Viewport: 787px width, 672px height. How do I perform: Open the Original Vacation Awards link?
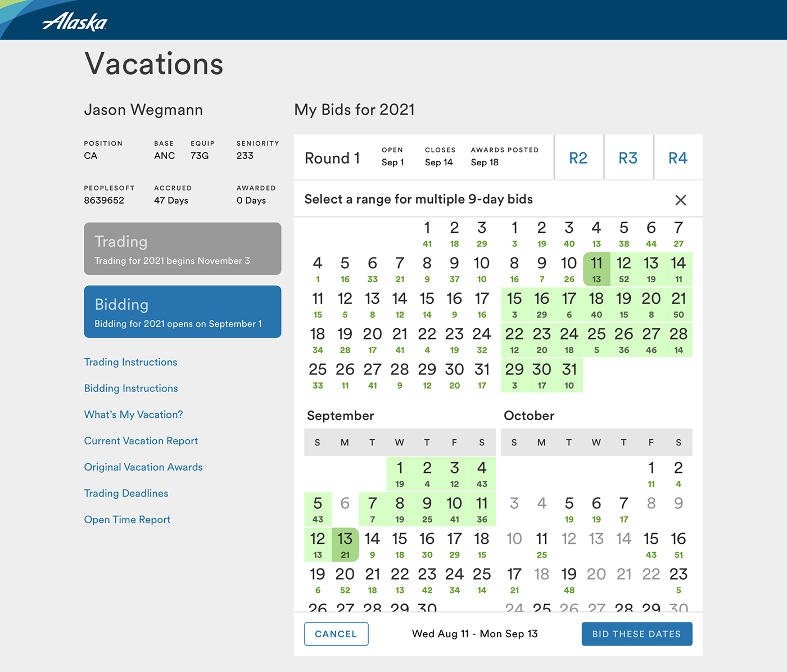click(x=143, y=467)
